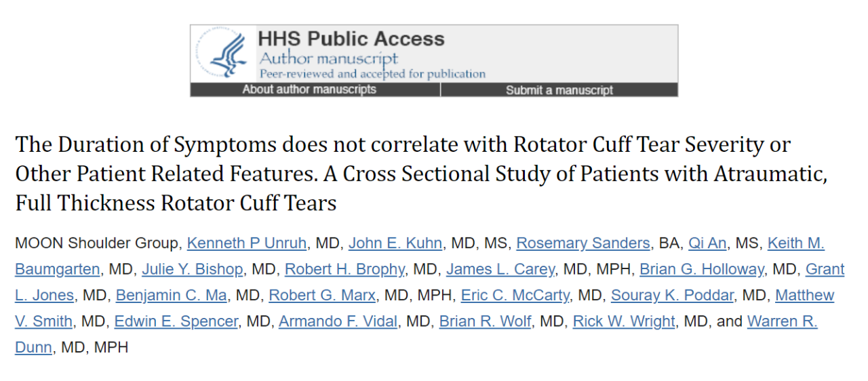Open Brian G. Holloway author link
Image resolution: width=868 pixels, height=381 pixels.
click(x=702, y=270)
